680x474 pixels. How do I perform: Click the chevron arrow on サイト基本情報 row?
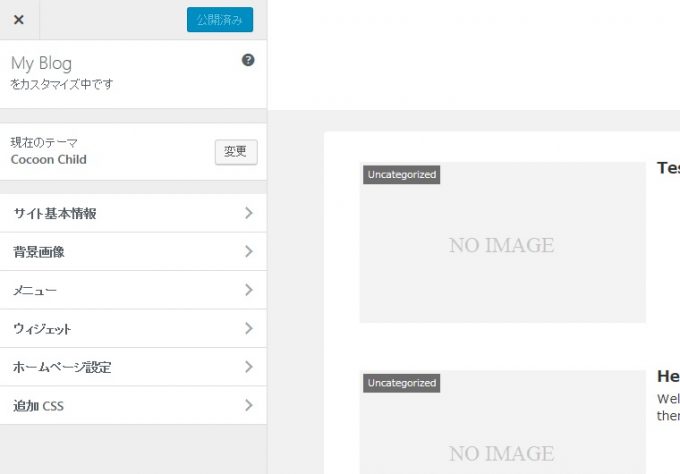pos(248,214)
